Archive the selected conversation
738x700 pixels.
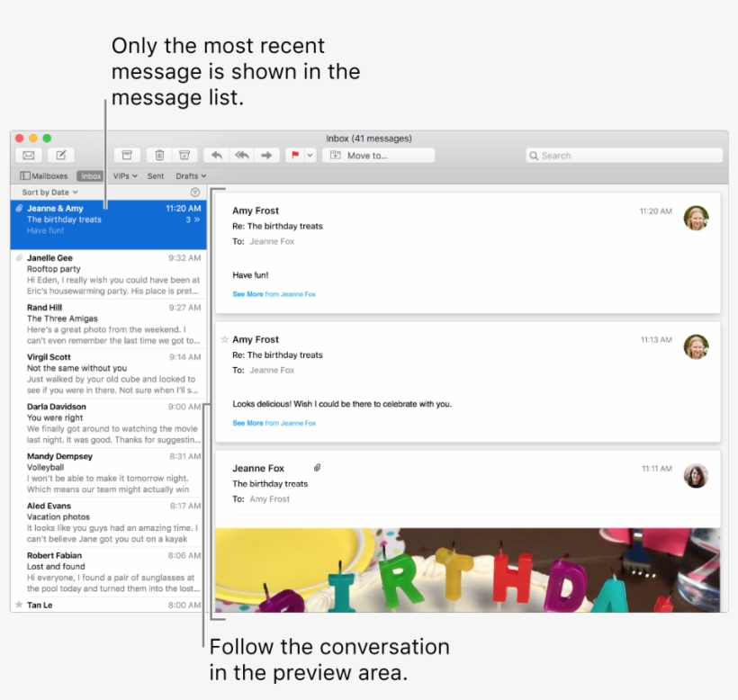click(127, 154)
